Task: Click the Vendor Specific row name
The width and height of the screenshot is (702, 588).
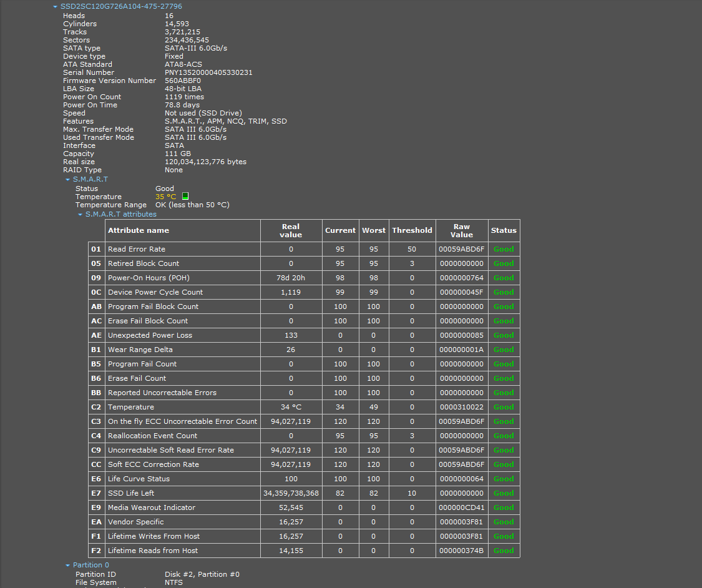Action: click(x=135, y=521)
